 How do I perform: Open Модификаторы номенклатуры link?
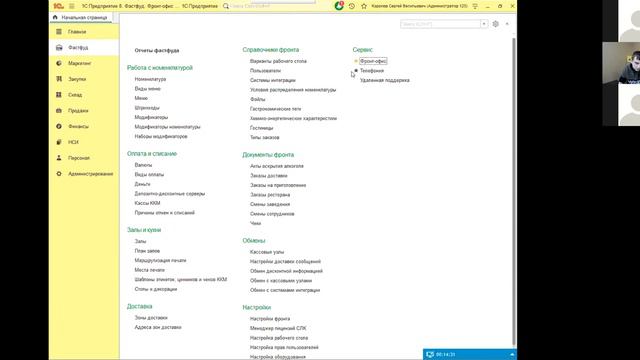167,127
